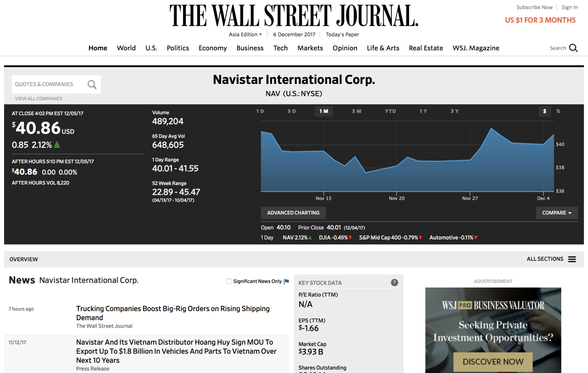Click the Sign In link
Screen dimensions: 588x373
[570, 7]
